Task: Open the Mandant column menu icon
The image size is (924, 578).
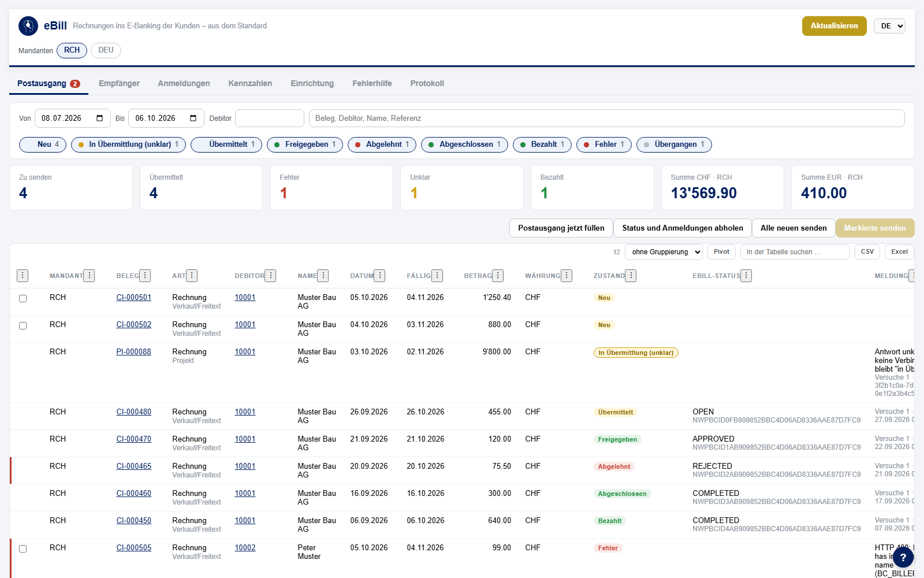Action: tap(89, 276)
